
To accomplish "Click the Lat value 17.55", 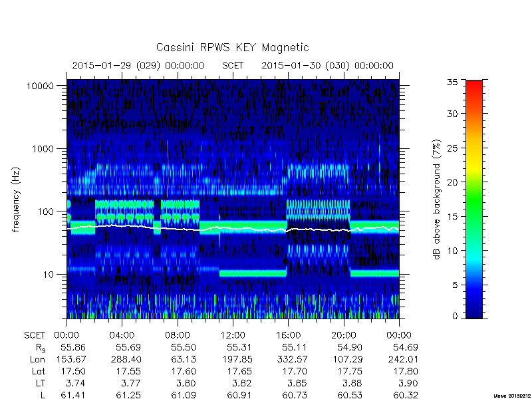I will click(x=129, y=371).
